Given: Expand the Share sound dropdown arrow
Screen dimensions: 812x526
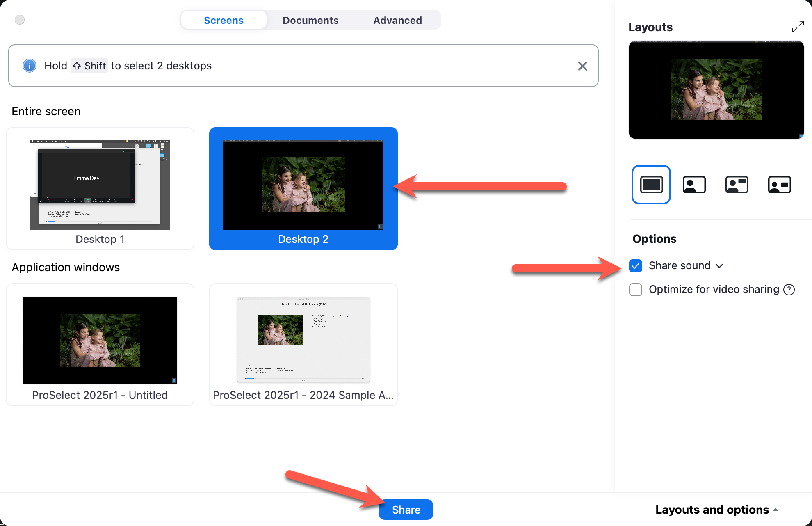Looking at the screenshot, I should pyautogui.click(x=719, y=266).
